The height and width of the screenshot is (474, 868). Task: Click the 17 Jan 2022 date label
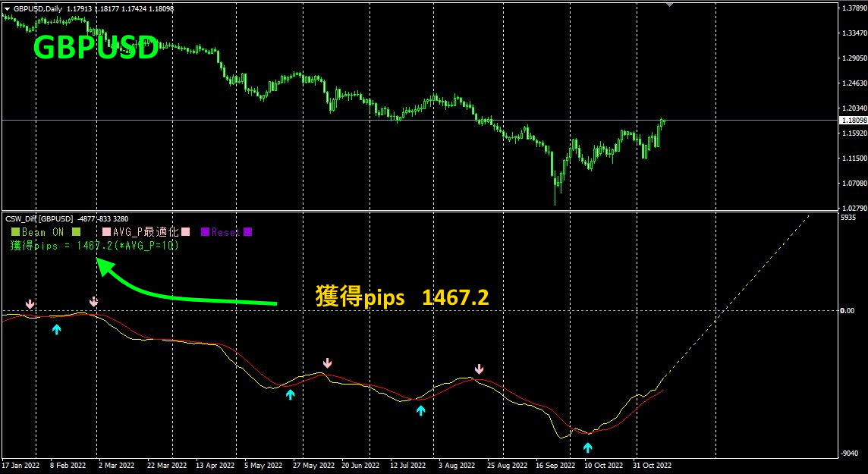[x=21, y=465]
